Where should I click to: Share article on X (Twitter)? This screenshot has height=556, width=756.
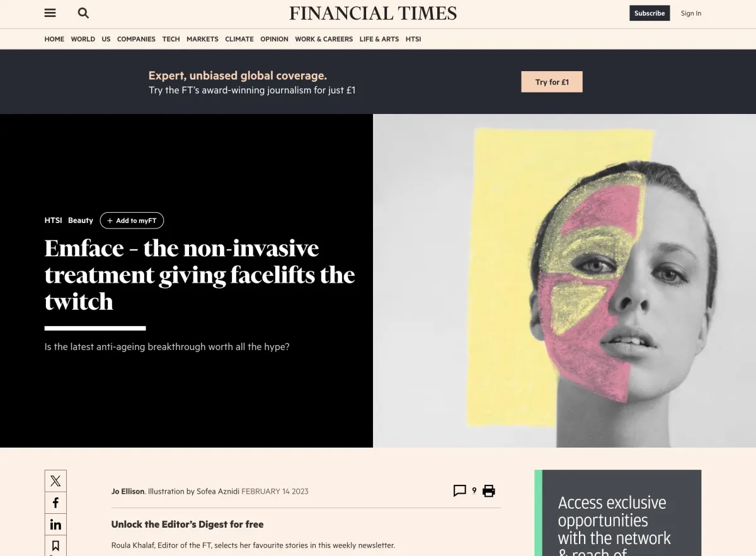(55, 481)
